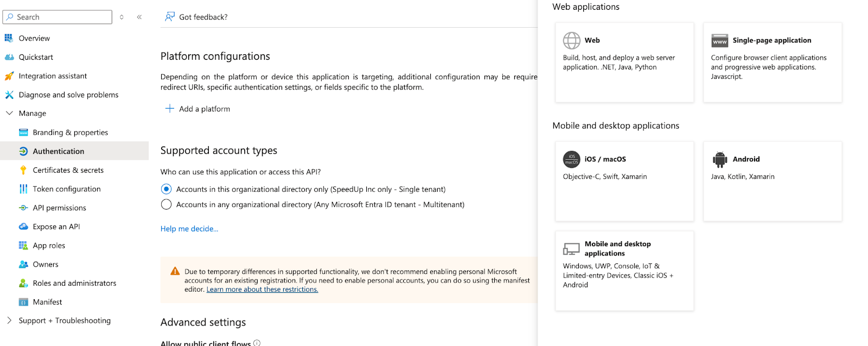The height and width of the screenshot is (346, 868).
Task: Follow Learn more about these restrictions link
Action: coord(262,290)
